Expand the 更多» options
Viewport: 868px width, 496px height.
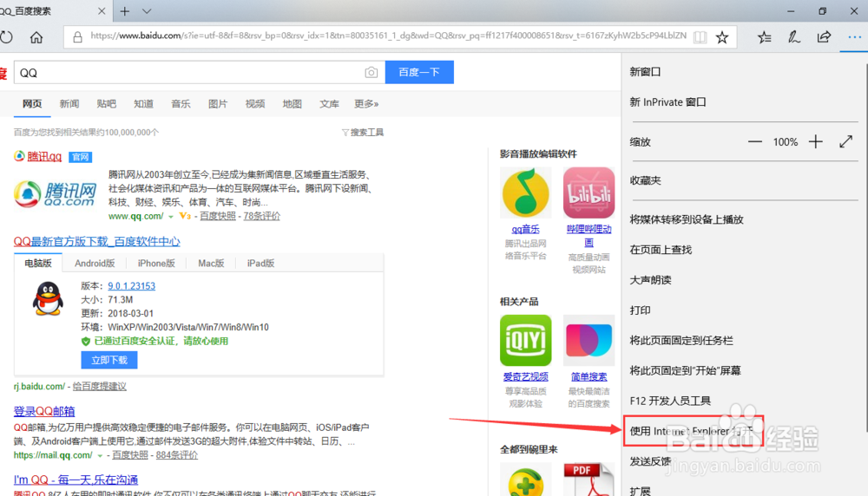pos(366,104)
